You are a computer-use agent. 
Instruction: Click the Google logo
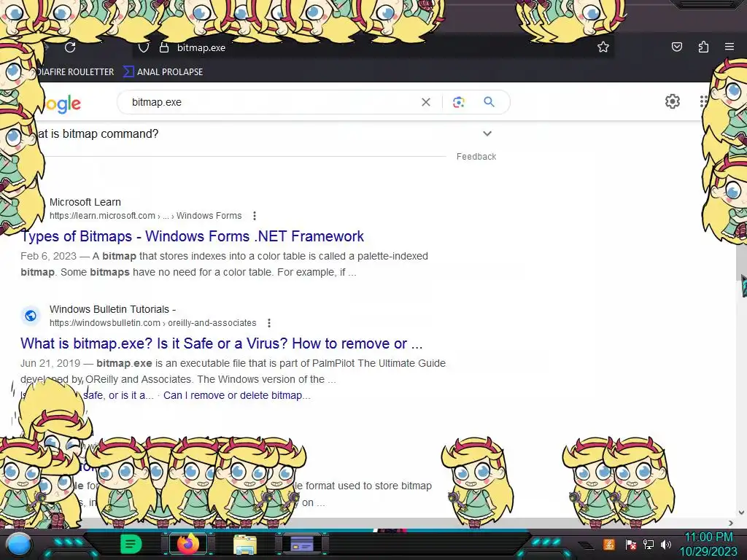pos(63,104)
